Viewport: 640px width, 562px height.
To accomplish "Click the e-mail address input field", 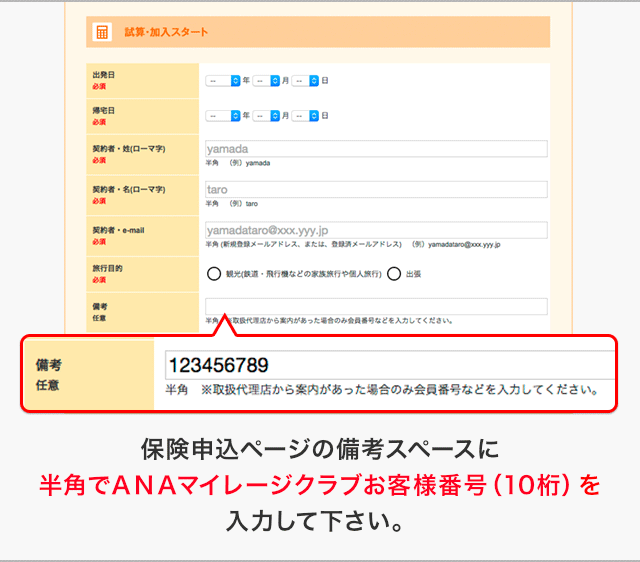I will (x=376, y=229).
